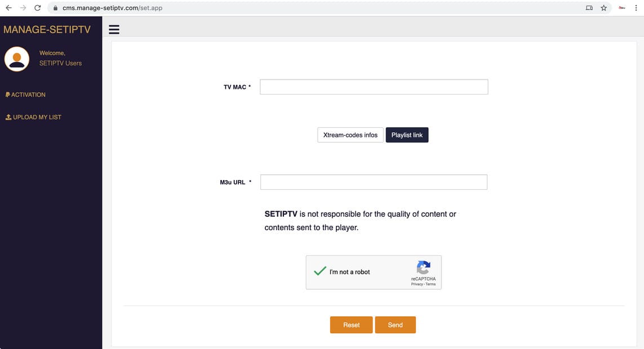Check the I'm not a robot checkbox
The width and height of the screenshot is (644, 349).
tap(319, 271)
